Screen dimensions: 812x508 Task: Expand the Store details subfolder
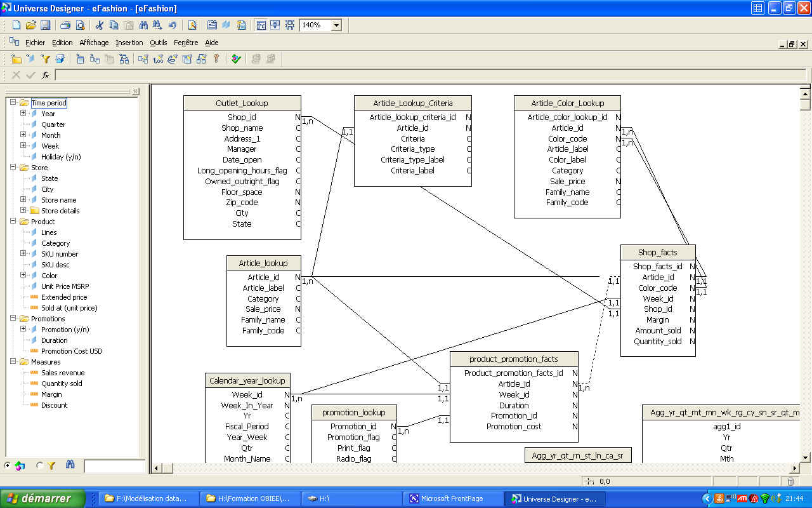(23, 210)
